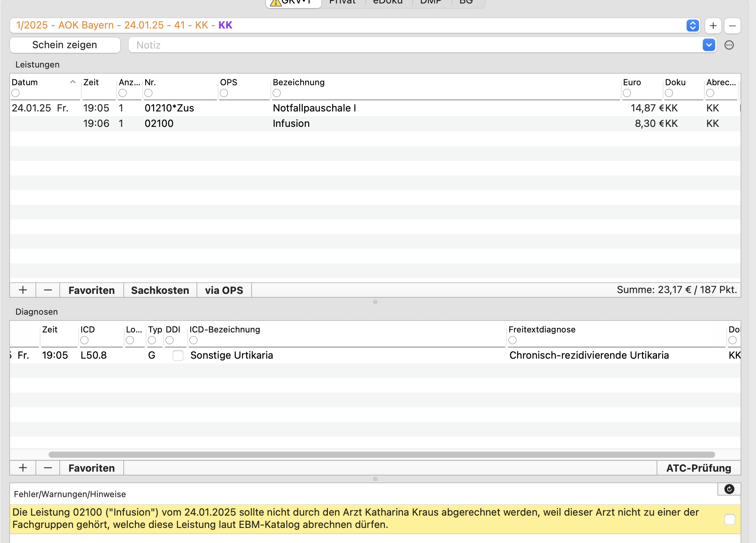This screenshot has height=543, width=756.
Task: Expand the Notiz dropdown arrow
Action: click(709, 45)
